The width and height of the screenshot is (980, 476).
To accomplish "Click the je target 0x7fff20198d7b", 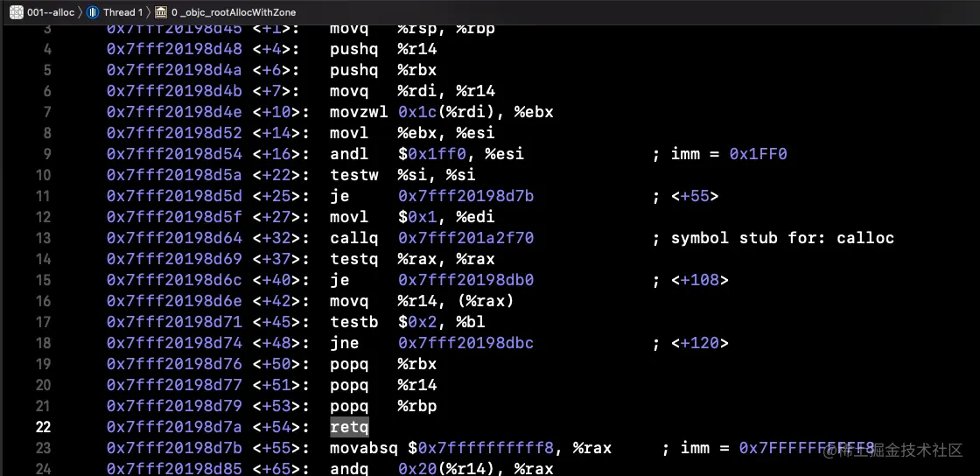I will coord(465,196).
